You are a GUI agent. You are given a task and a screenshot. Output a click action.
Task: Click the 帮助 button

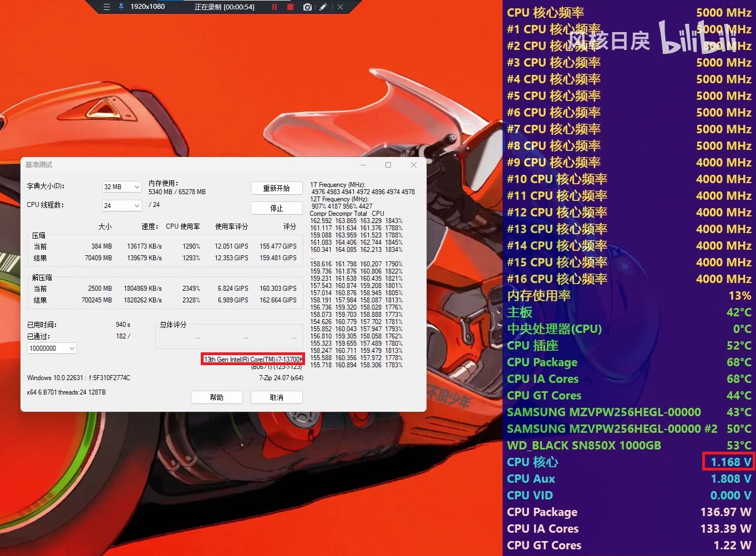click(x=216, y=397)
